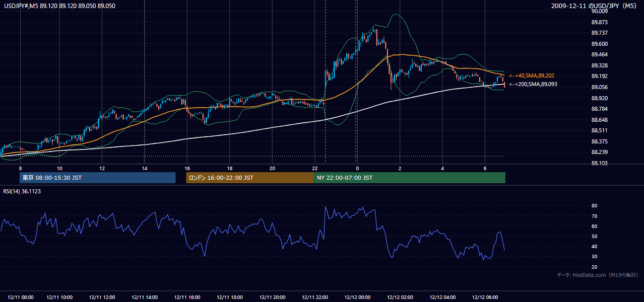Click price axis value 88.239
Viewport: 644px width, 302px height.
click(x=600, y=152)
